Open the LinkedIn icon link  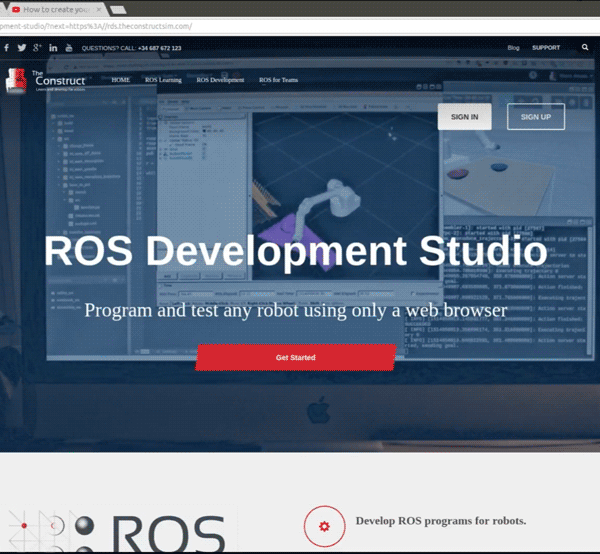(x=53, y=47)
